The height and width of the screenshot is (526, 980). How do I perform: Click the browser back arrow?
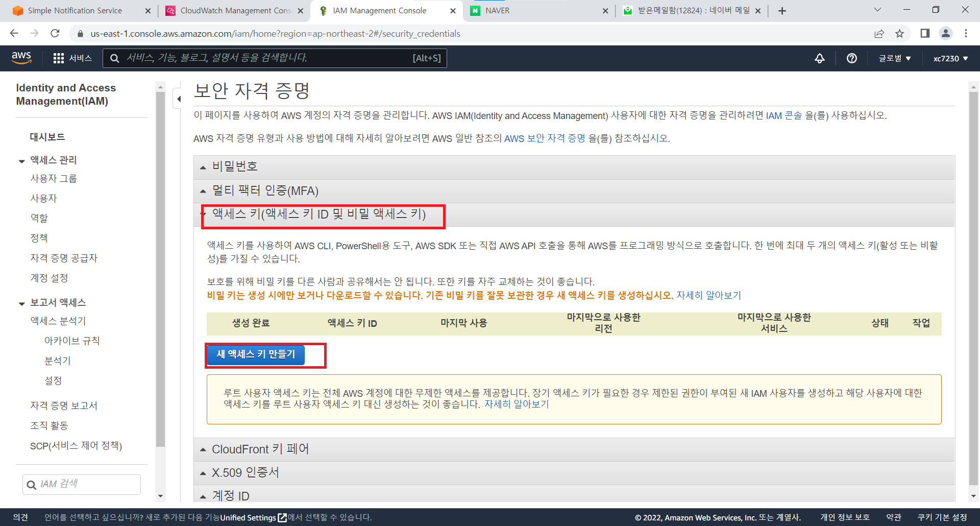tap(14, 33)
